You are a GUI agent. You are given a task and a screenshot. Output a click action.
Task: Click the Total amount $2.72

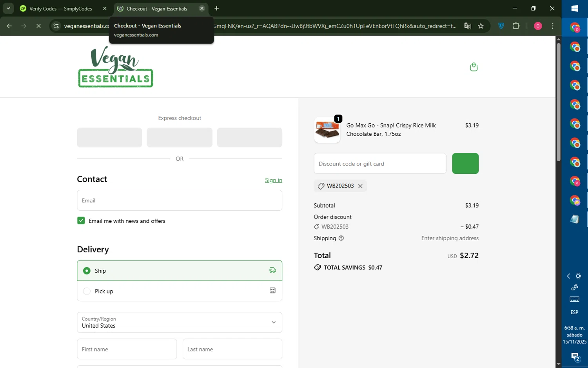pyautogui.click(x=469, y=255)
